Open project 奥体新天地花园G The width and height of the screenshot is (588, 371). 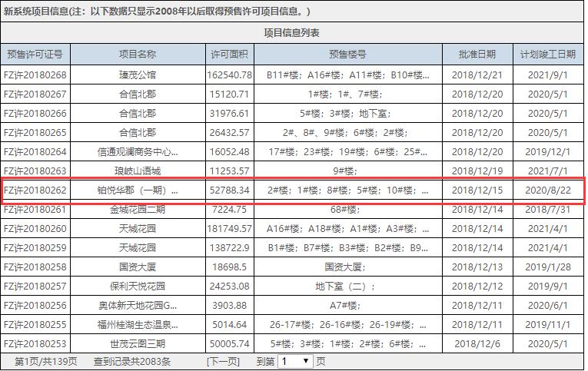click(138, 306)
